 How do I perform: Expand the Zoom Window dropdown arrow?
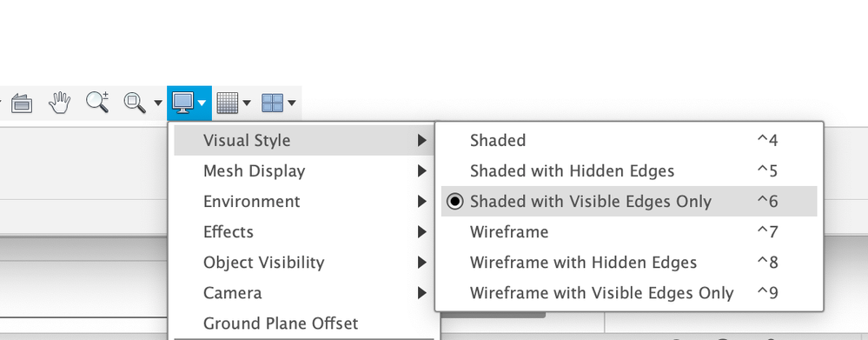158,103
